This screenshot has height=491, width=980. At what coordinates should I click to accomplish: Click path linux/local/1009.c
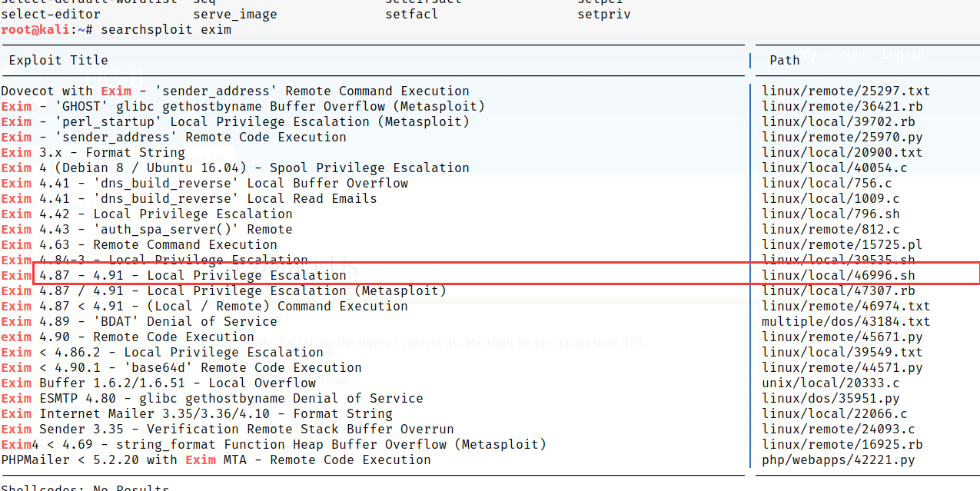pyautogui.click(x=831, y=198)
